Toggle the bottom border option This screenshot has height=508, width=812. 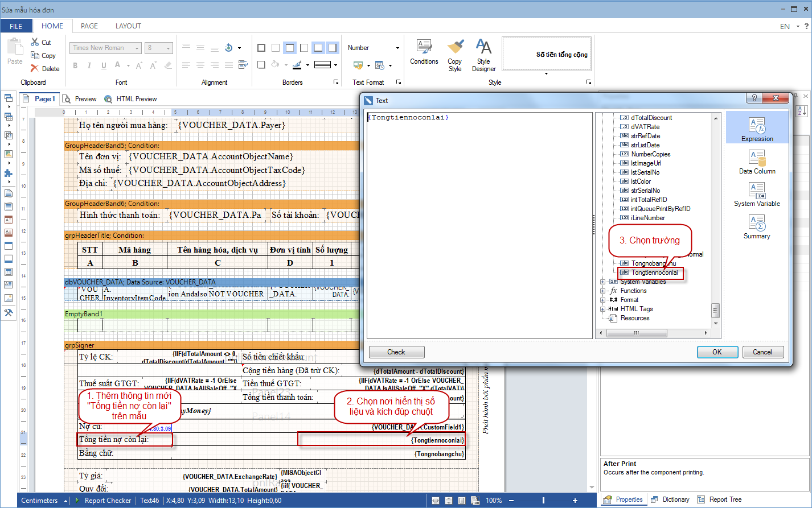coord(318,48)
